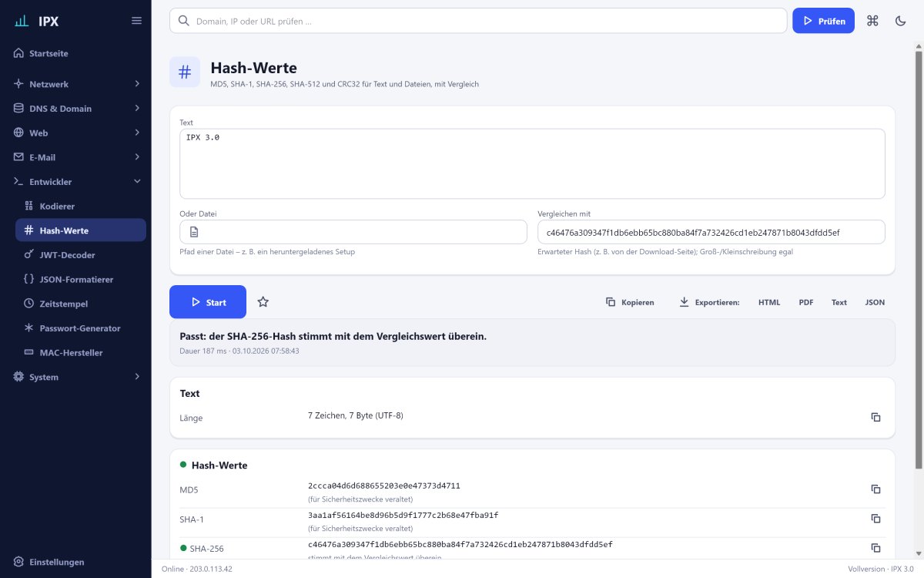The image size is (924, 578).
Task: Open Einstellungen at the sidebar bottom
Action: 75,562
